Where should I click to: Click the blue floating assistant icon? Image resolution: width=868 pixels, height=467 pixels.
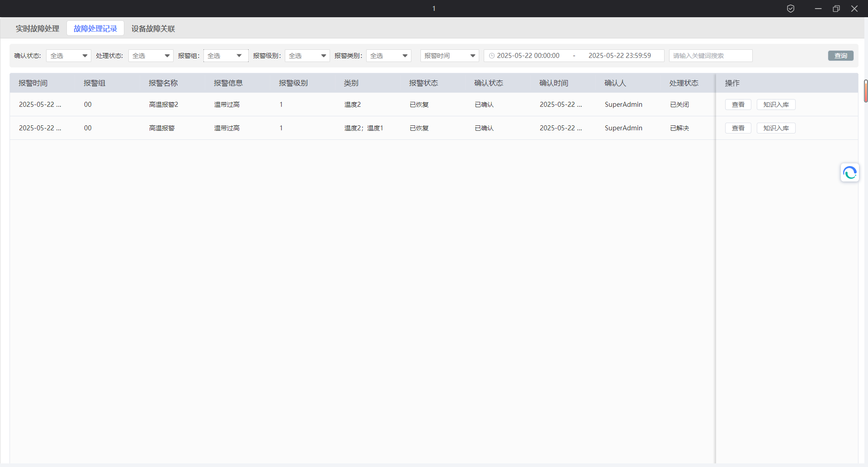click(x=849, y=173)
